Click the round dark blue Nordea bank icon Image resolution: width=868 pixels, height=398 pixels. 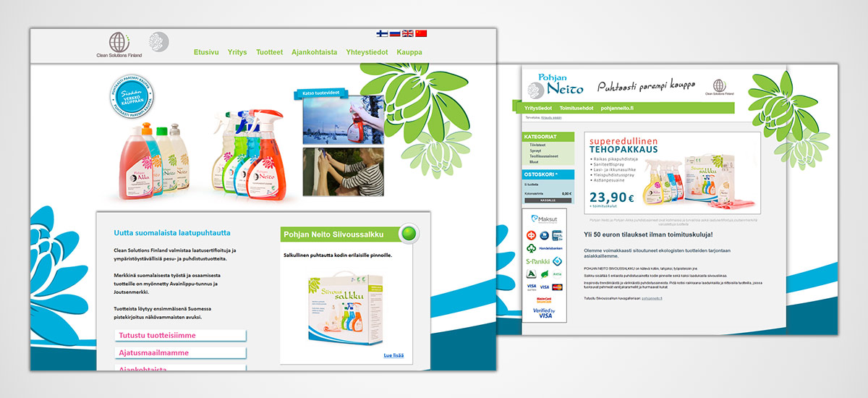[544, 235]
